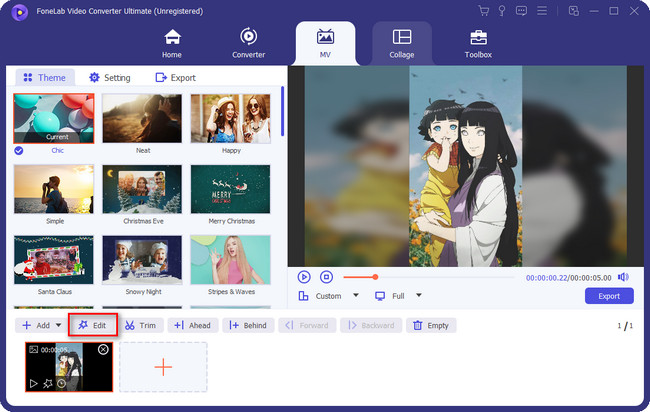Switch to the Collage tab

point(402,44)
